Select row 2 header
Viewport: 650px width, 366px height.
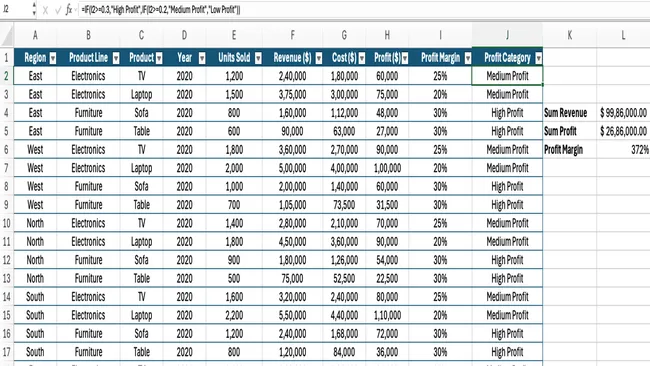tap(7, 76)
